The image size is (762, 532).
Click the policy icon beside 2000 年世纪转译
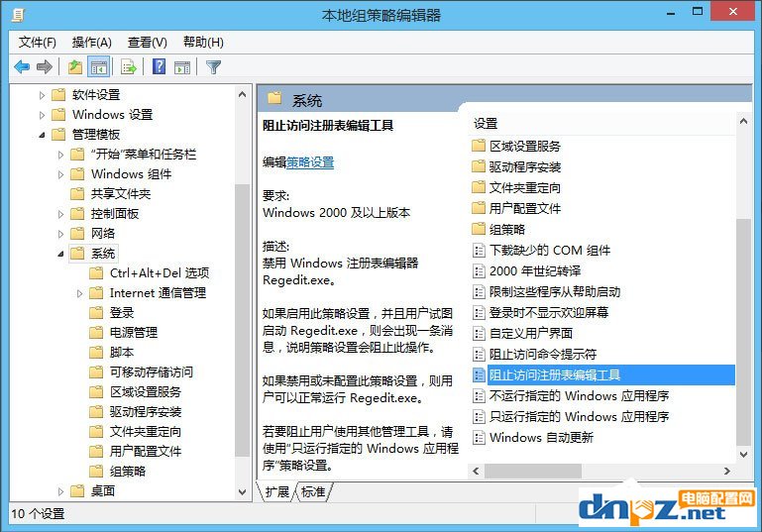479,271
